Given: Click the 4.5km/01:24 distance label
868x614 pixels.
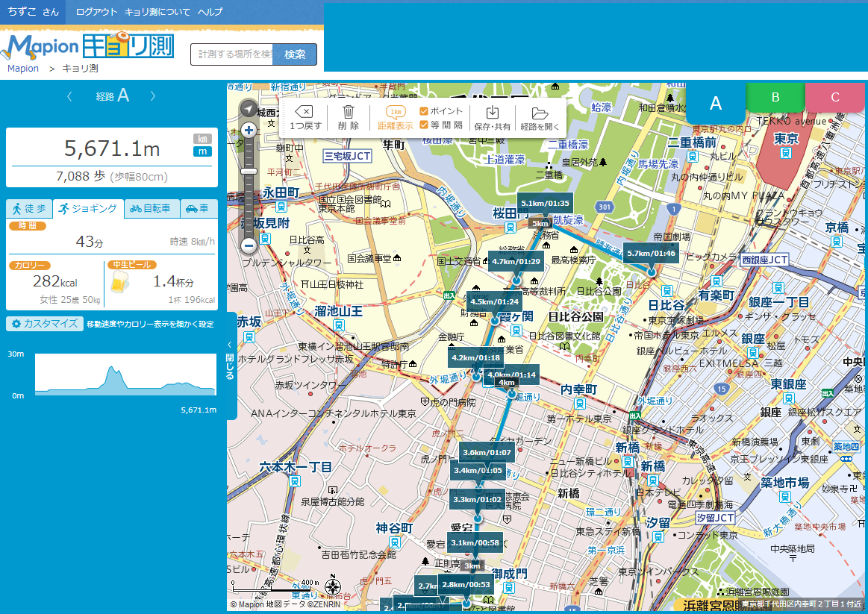Looking at the screenshot, I should point(494,301).
